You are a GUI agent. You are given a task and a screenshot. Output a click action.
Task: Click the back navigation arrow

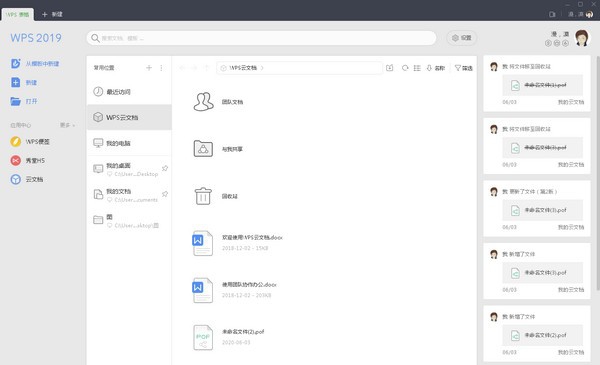pos(182,68)
